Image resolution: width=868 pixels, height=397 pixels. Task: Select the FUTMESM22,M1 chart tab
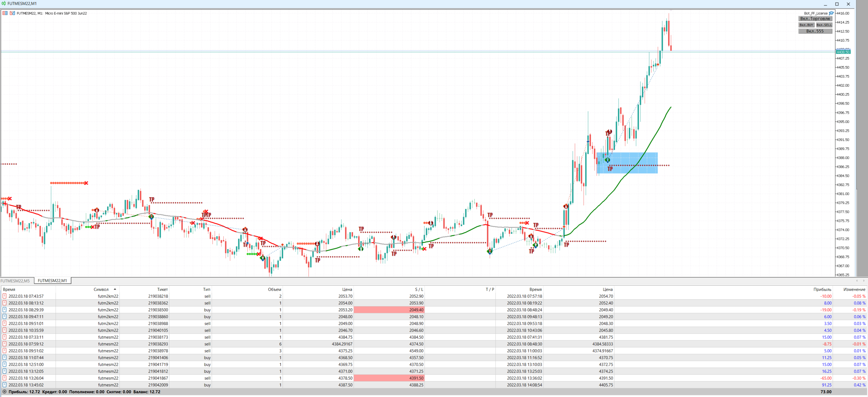[52, 281]
